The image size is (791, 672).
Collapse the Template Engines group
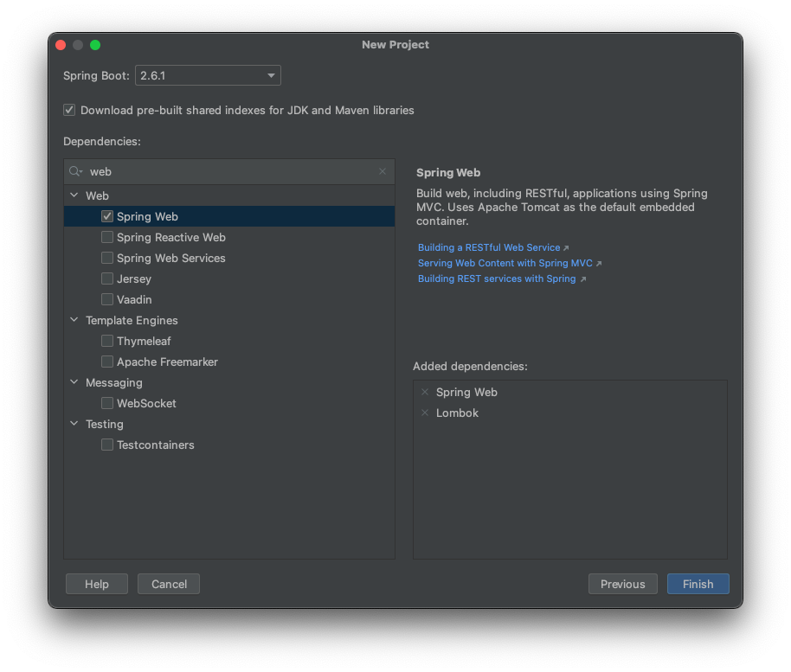click(x=74, y=320)
